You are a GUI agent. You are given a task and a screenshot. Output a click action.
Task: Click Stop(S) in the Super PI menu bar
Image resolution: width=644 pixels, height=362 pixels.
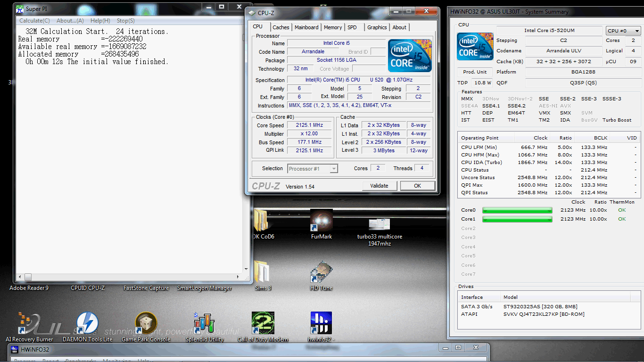[126, 21]
